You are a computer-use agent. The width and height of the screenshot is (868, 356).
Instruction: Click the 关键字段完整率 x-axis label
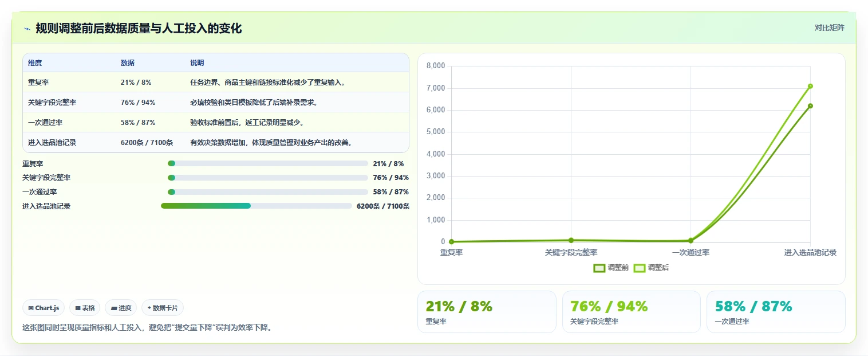click(571, 252)
